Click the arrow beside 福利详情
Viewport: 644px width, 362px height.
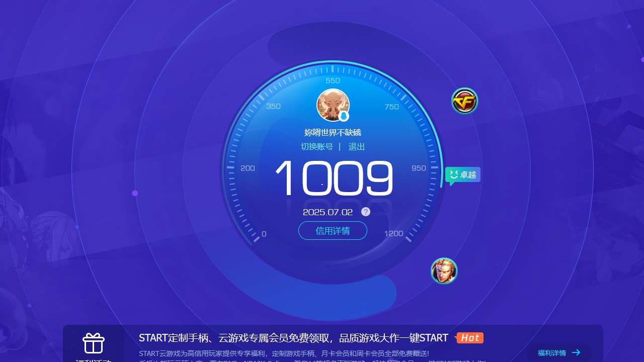[576, 353]
